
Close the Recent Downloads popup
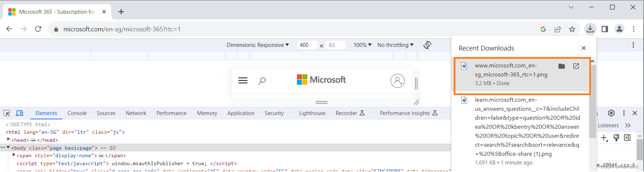pyautogui.click(x=584, y=48)
